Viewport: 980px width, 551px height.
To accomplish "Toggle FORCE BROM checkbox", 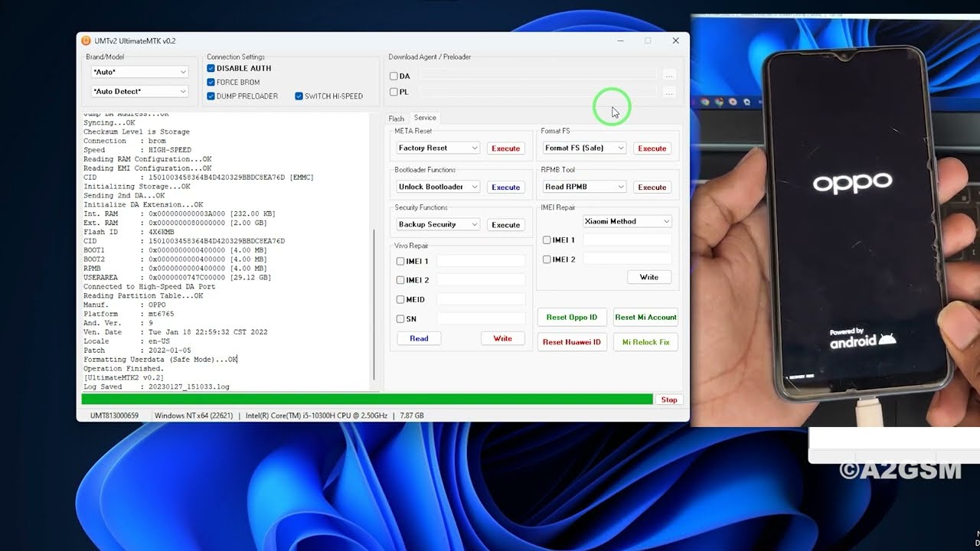I will coord(211,82).
